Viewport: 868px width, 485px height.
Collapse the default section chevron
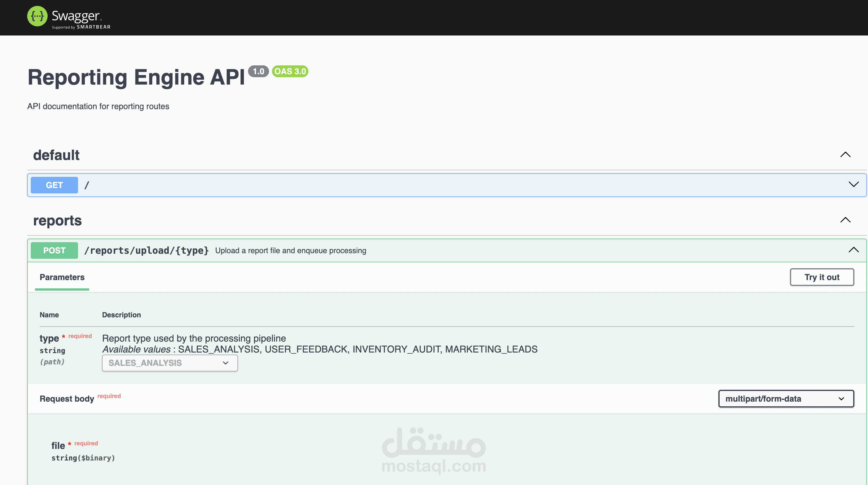point(845,155)
